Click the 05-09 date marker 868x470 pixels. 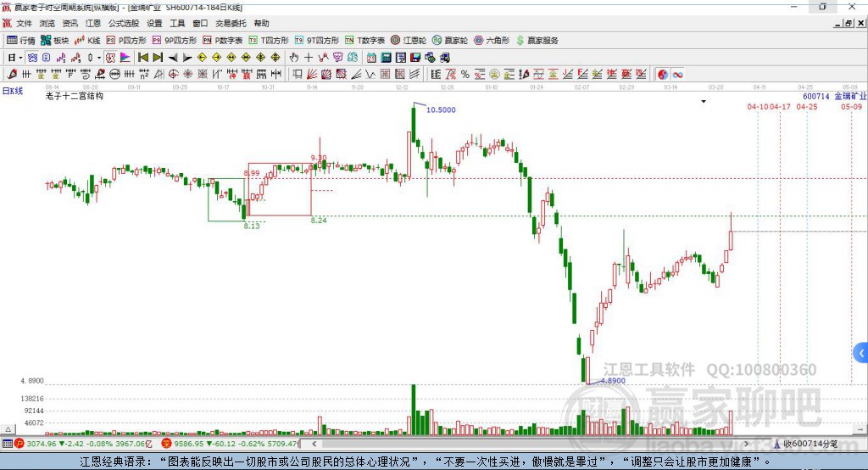851,106
